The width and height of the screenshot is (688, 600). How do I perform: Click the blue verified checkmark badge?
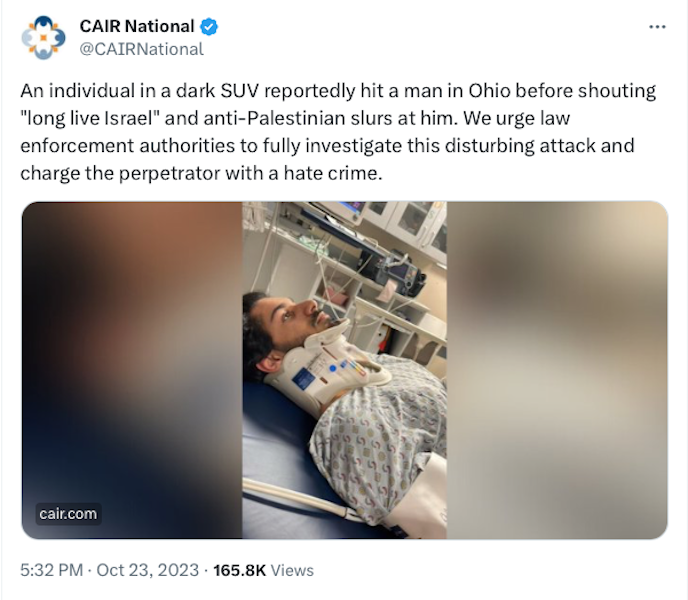[x=209, y=27]
